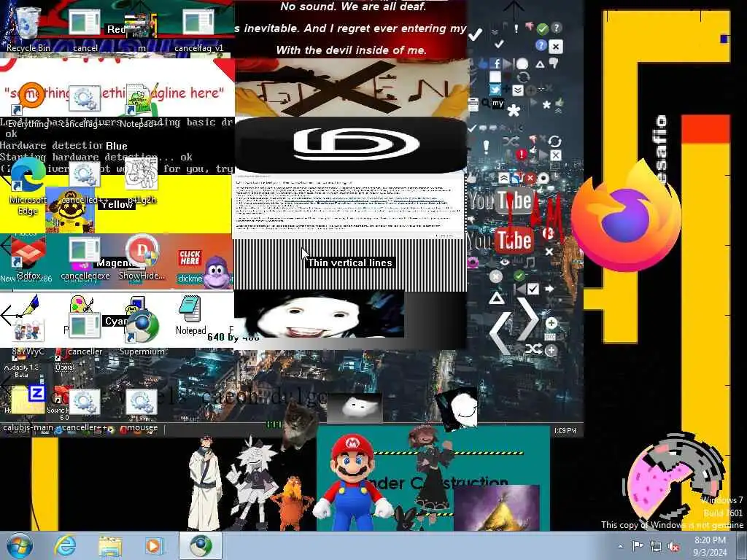This screenshot has width=747, height=560.
Task: Open the Opera desktop shortcut
Action: [64, 362]
